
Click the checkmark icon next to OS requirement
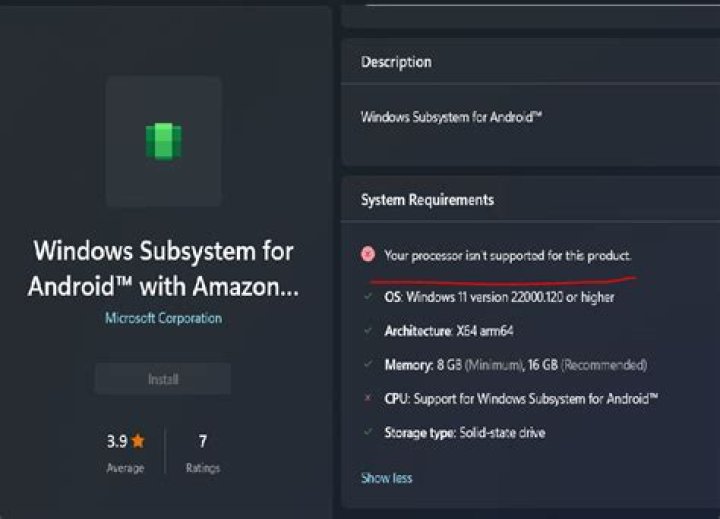coord(368,297)
